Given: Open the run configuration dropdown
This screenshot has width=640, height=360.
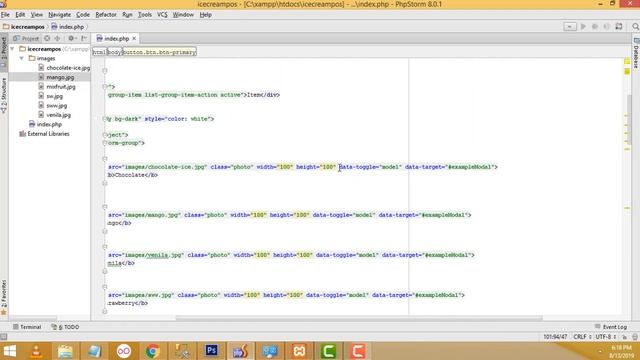Looking at the screenshot, I should click(570, 27).
